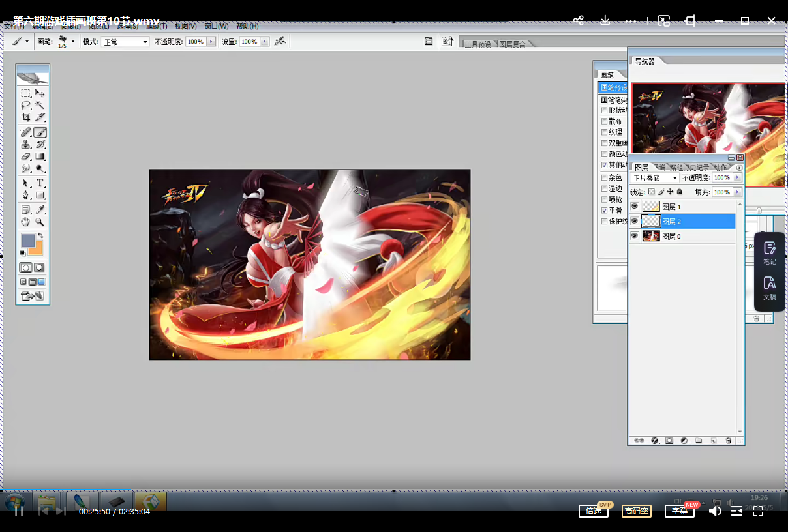Viewport: 788px width, 532px height.
Task: Hide layer 图层 1 eye icon
Action: coord(634,207)
